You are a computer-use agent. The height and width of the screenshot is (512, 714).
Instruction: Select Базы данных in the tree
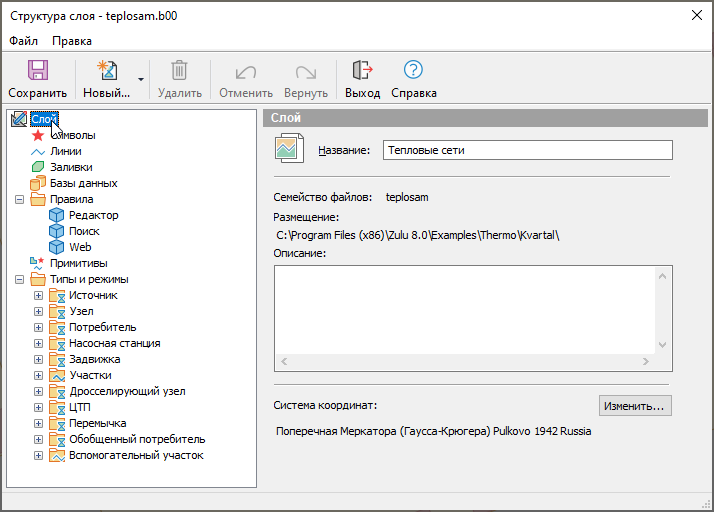(83, 183)
